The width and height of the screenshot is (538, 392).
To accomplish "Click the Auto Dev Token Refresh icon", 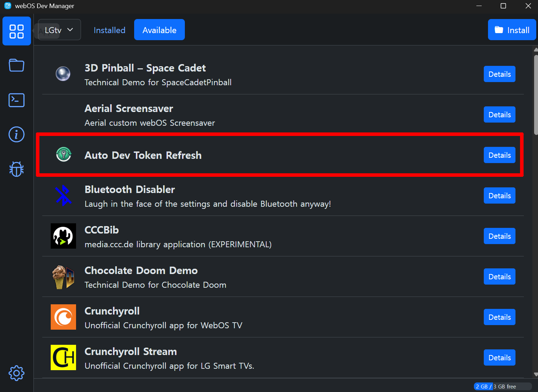I will [x=64, y=154].
